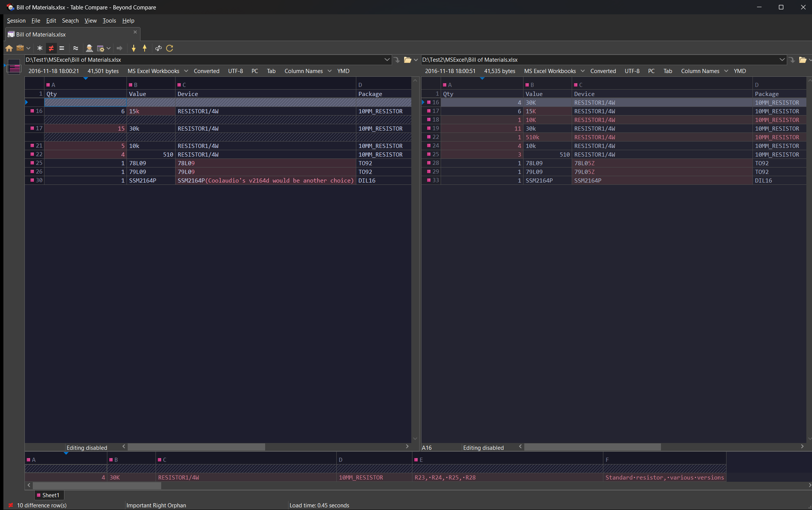Viewport: 812px width, 510px height.
Task: Open the Rules referee icon
Action: pos(89,48)
